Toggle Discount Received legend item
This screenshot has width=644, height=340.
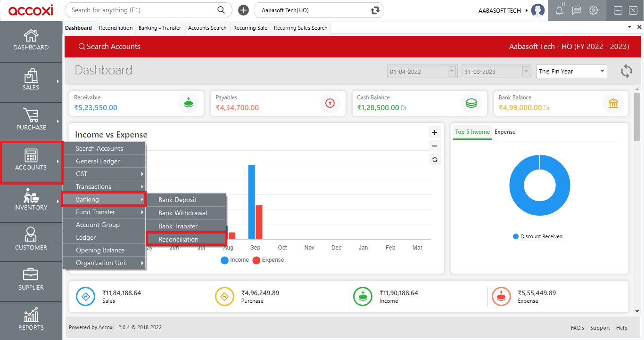tap(537, 236)
